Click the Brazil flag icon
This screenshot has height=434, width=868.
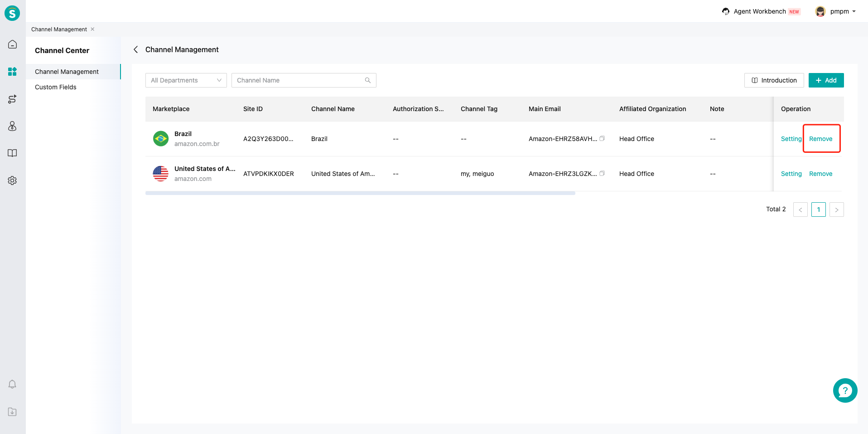tap(161, 139)
